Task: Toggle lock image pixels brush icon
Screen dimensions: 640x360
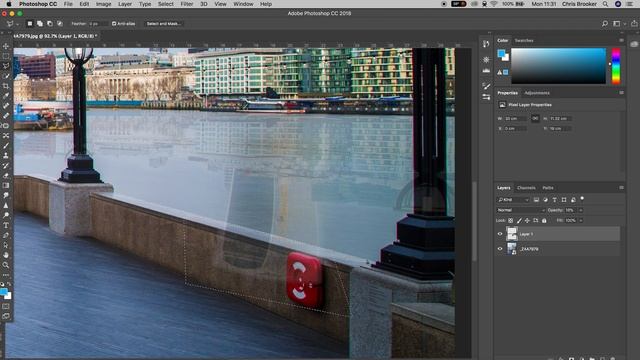Action: click(x=519, y=220)
